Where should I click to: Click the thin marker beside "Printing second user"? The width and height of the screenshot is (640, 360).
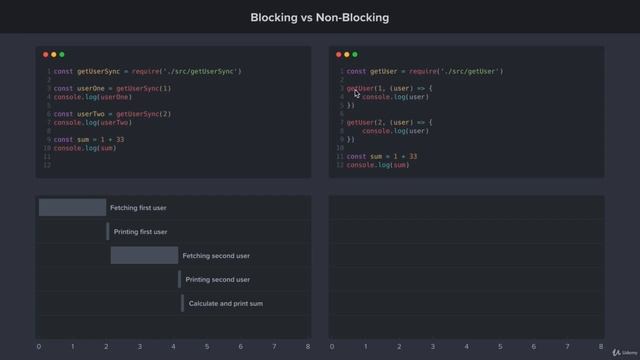[180, 279]
